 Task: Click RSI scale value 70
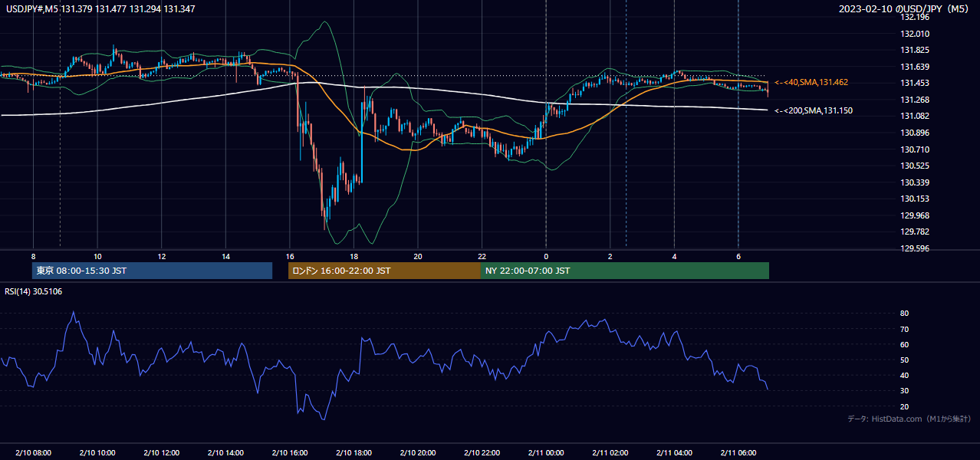click(905, 330)
